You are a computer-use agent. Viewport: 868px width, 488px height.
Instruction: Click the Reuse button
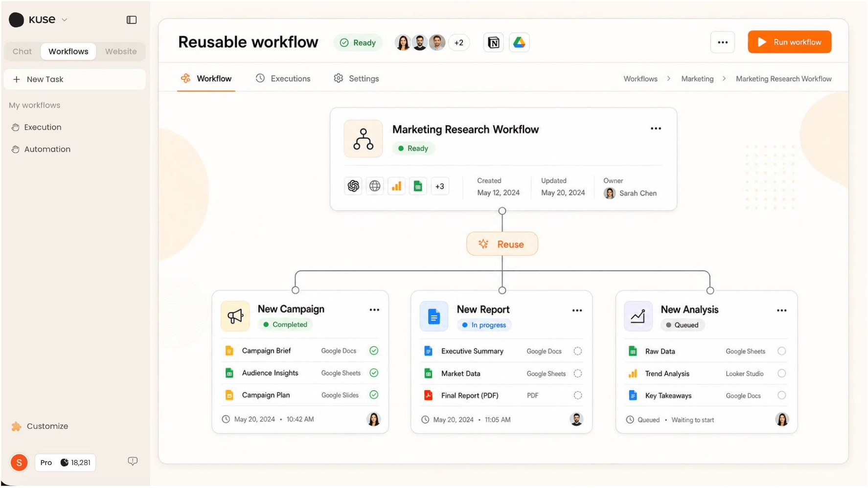coord(502,244)
